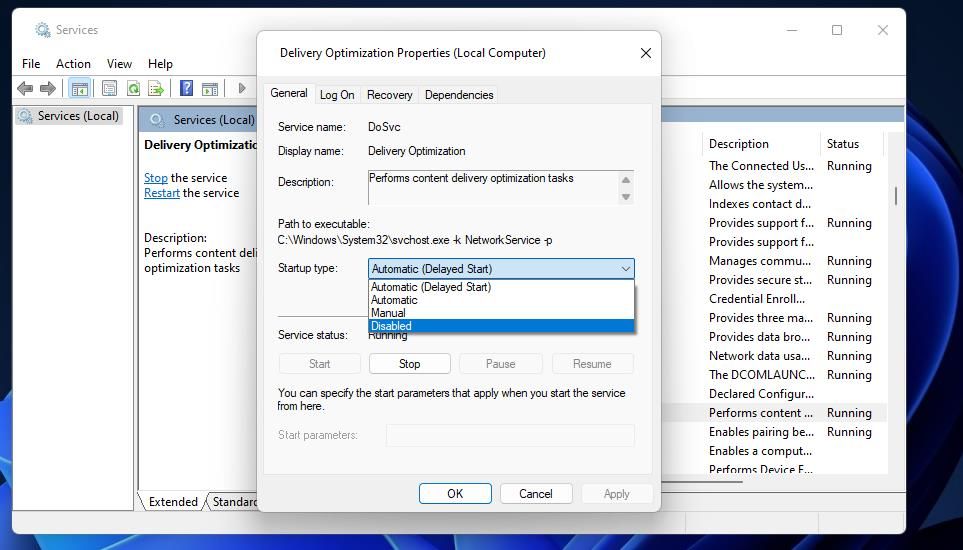Click the services list vertical scrollbar thumb
Screen dimensions: 963x550
click(x=896, y=196)
